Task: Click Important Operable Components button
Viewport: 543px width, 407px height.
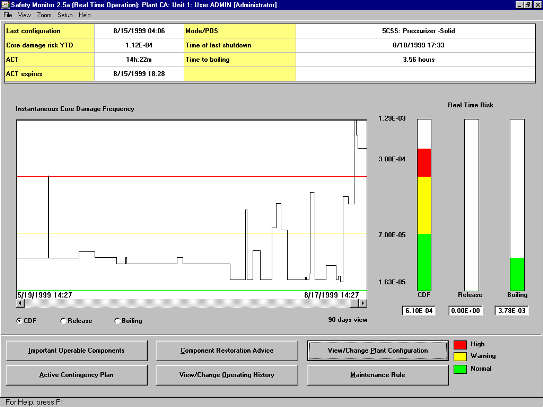Action: click(x=77, y=351)
